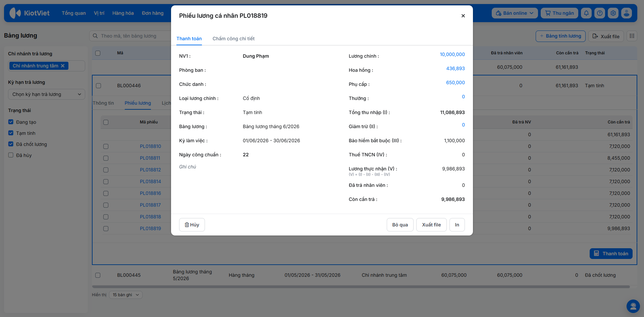Click the Bỏ qua button
Image resolution: width=644 pixels, height=317 pixels.
tap(400, 225)
